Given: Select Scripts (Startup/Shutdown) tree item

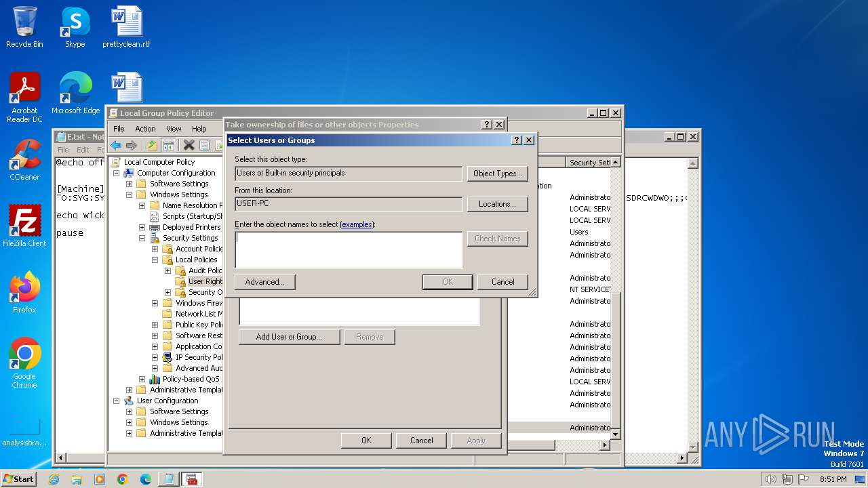Looking at the screenshot, I should coord(192,216).
